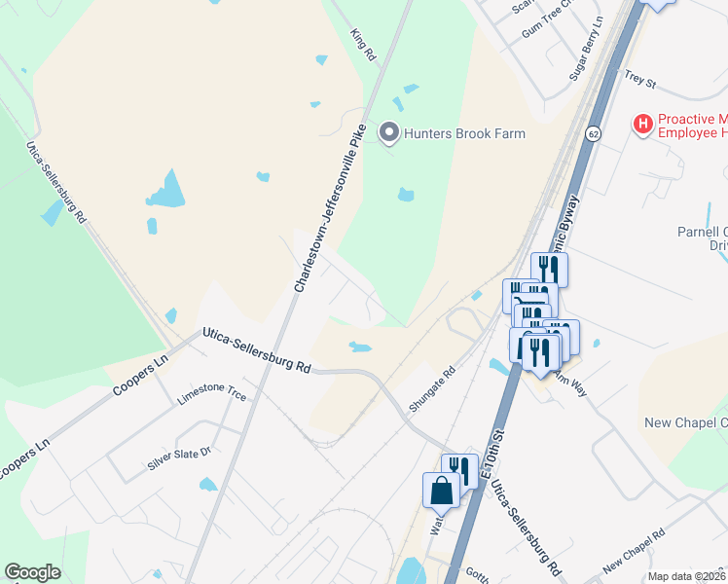The width and height of the screenshot is (728, 584).
Task: Select the red hospital H marker
Action: click(643, 125)
